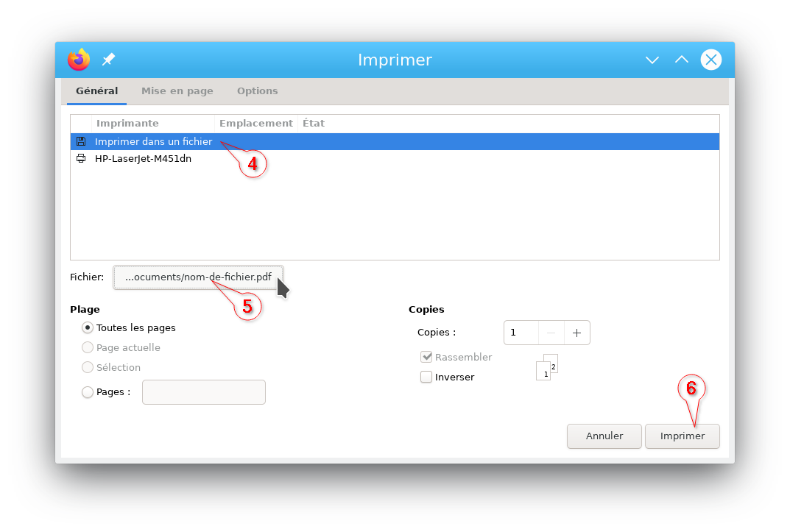Increase copies with plus button

point(577,333)
